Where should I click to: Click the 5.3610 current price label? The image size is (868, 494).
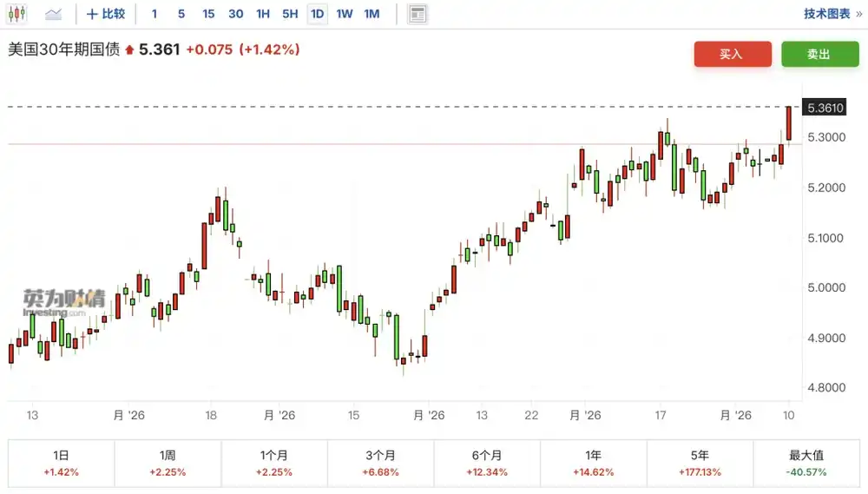pos(825,108)
